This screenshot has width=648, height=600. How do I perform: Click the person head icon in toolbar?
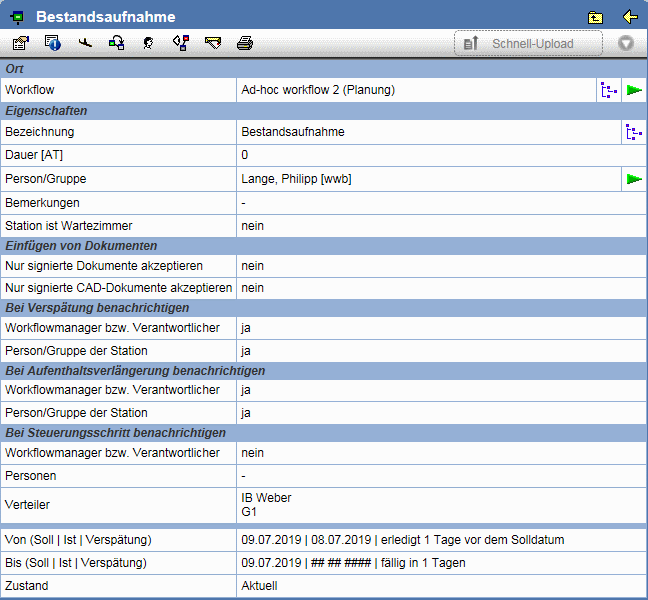click(148, 43)
